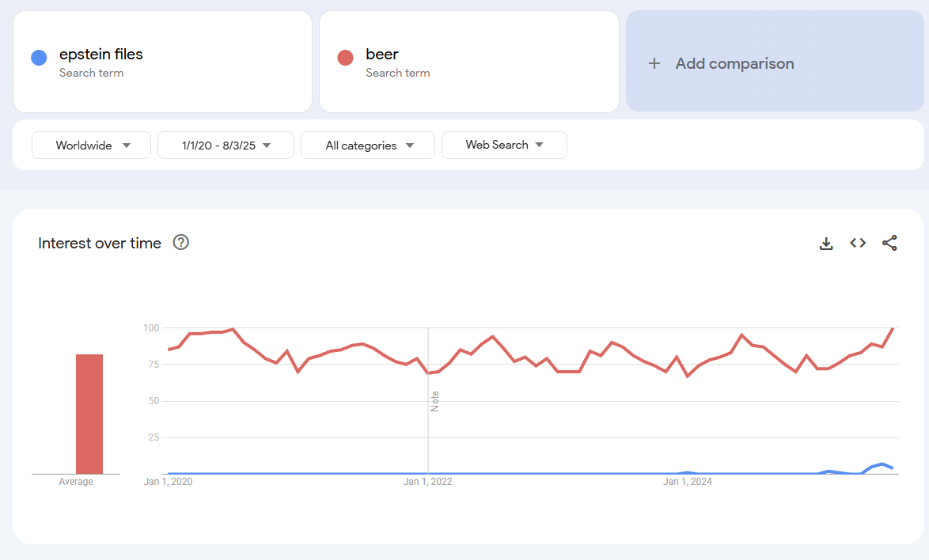929x560 pixels.
Task: Click the red Average bar
Action: pos(89,414)
